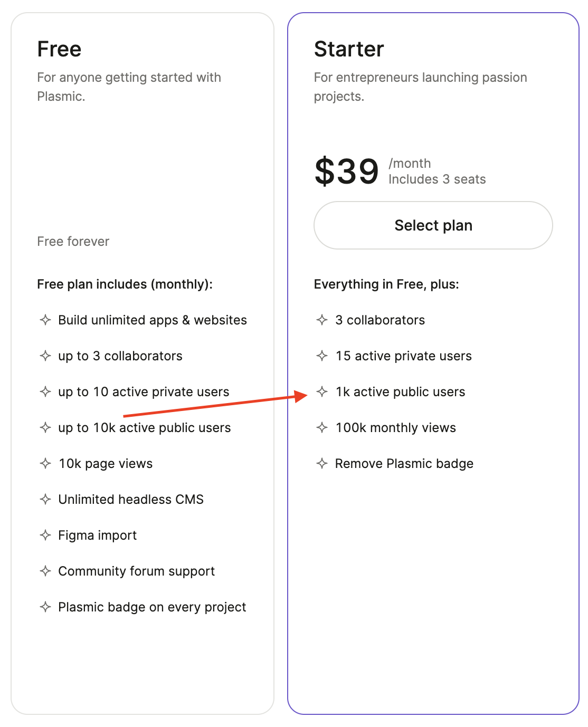Click sparkle icon beside Build unlimited apps
This screenshot has height=727, width=588.
[x=45, y=320]
